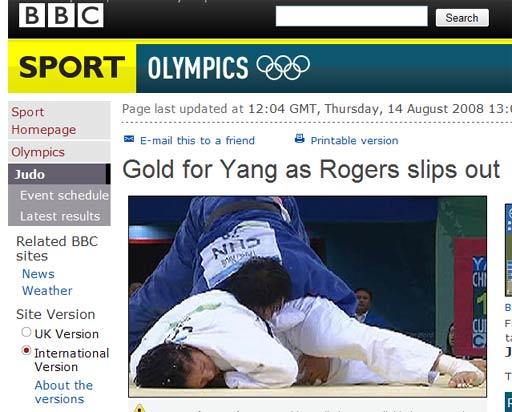This screenshot has height=412, width=512.
Task: Click the envelope e-mail icon
Action: [129, 139]
